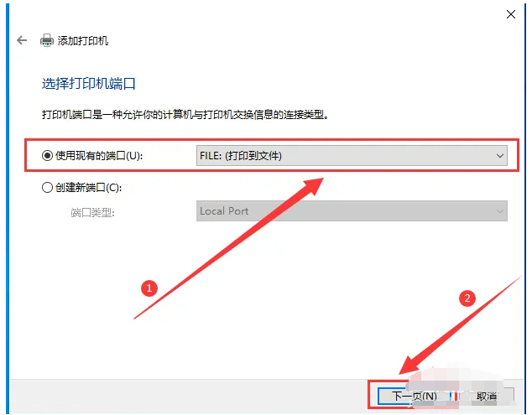This screenshot has width=532, height=415.
Task: Click the 端口类型 label
Action: [92, 213]
